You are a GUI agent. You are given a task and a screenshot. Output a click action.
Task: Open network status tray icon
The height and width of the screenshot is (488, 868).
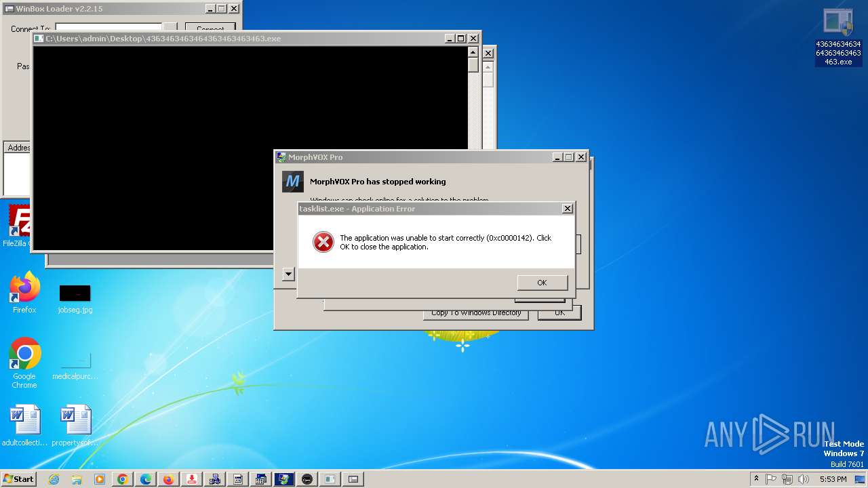coord(787,479)
